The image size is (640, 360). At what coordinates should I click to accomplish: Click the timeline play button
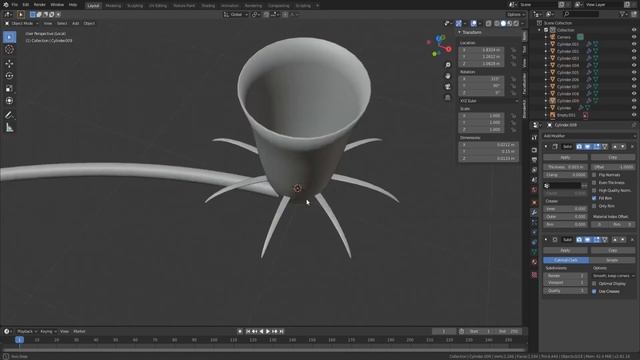(x=268, y=331)
